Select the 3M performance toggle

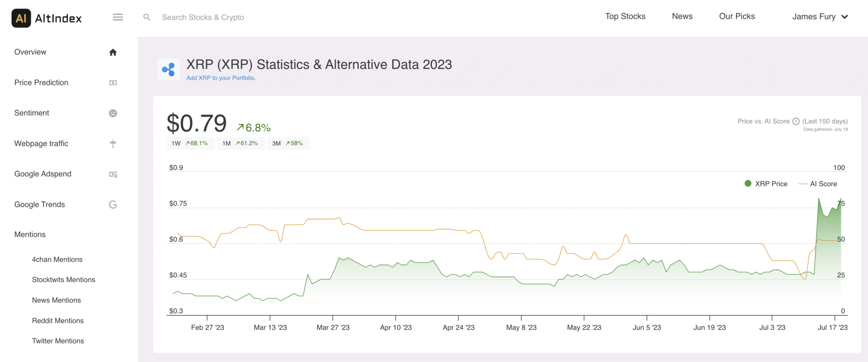click(288, 143)
